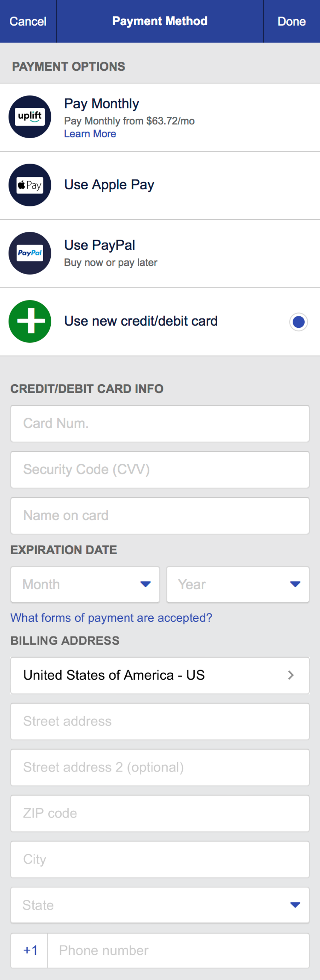Click the Payment Method title bar
Screen dimensions: 320x980
pos(160,21)
